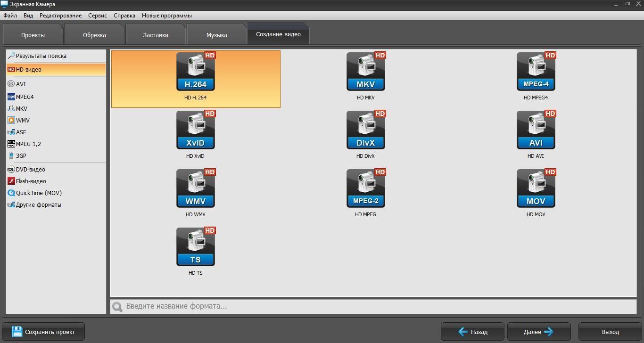Viewport: 644px width, 343px height.
Task: Click the Сохранить проект button
Action: (43, 332)
